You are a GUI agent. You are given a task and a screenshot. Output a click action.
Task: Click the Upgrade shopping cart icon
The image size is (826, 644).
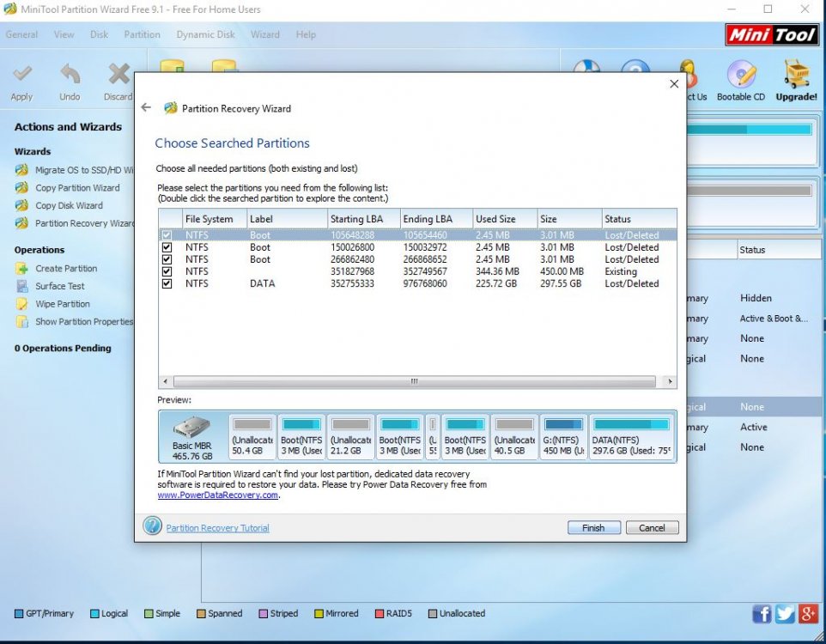coord(796,76)
